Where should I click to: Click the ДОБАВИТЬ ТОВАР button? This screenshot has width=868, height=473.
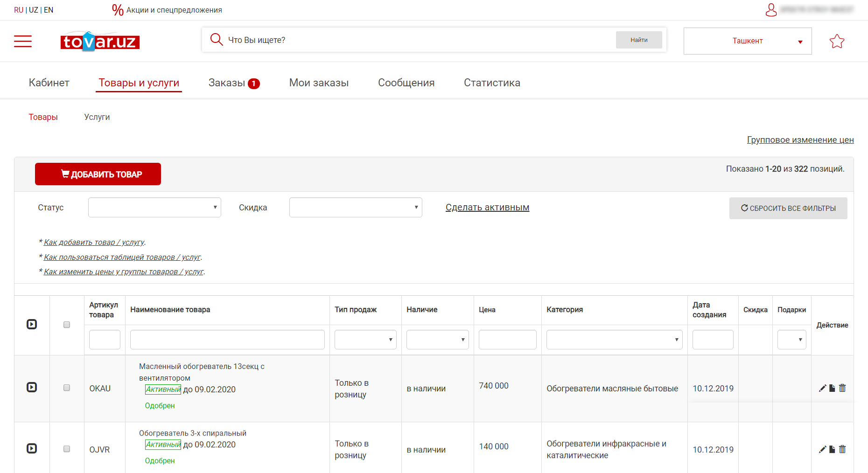(98, 174)
